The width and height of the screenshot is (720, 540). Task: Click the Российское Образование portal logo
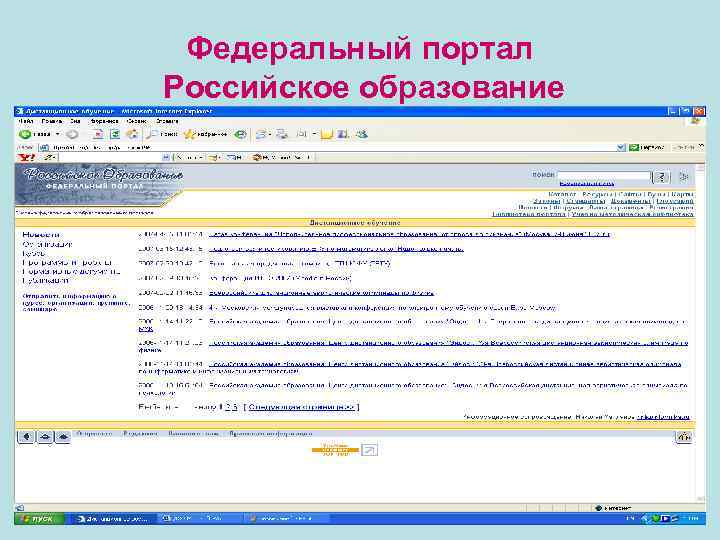coord(99,185)
